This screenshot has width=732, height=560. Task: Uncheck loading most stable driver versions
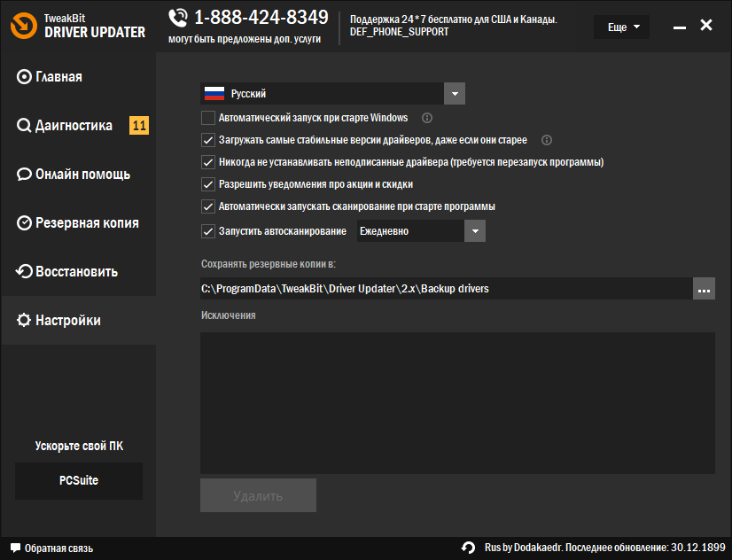pyautogui.click(x=208, y=140)
